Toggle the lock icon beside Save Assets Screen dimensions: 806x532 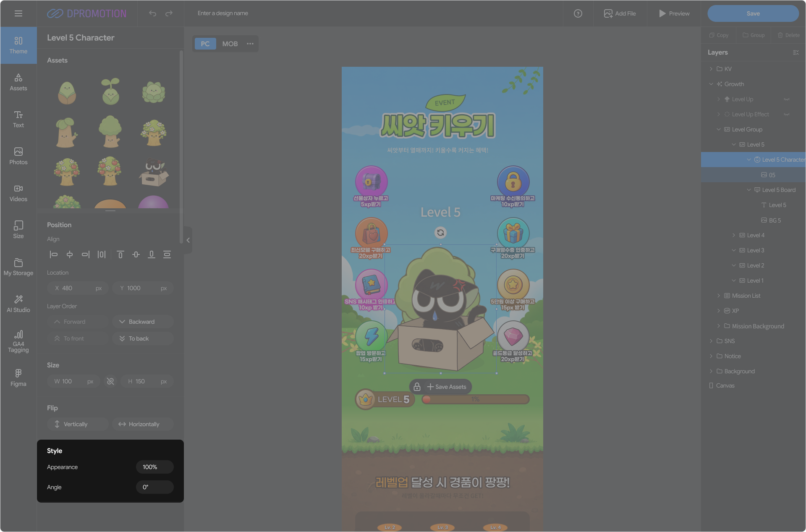[417, 387]
